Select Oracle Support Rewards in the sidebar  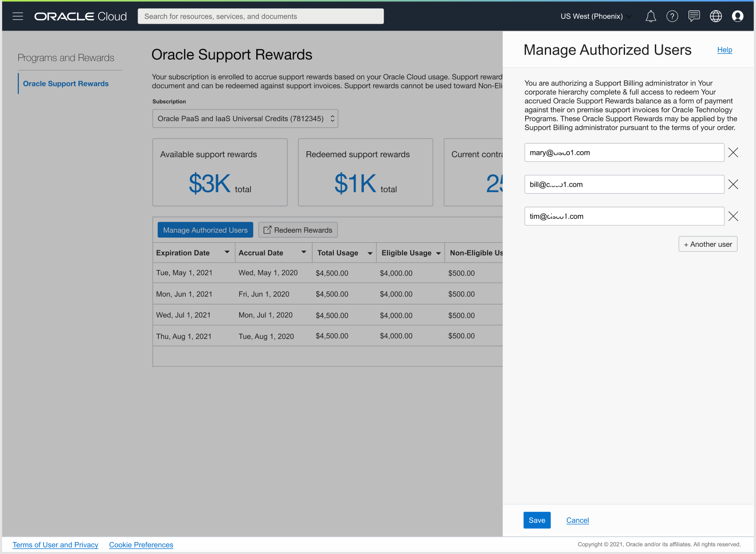[66, 83]
